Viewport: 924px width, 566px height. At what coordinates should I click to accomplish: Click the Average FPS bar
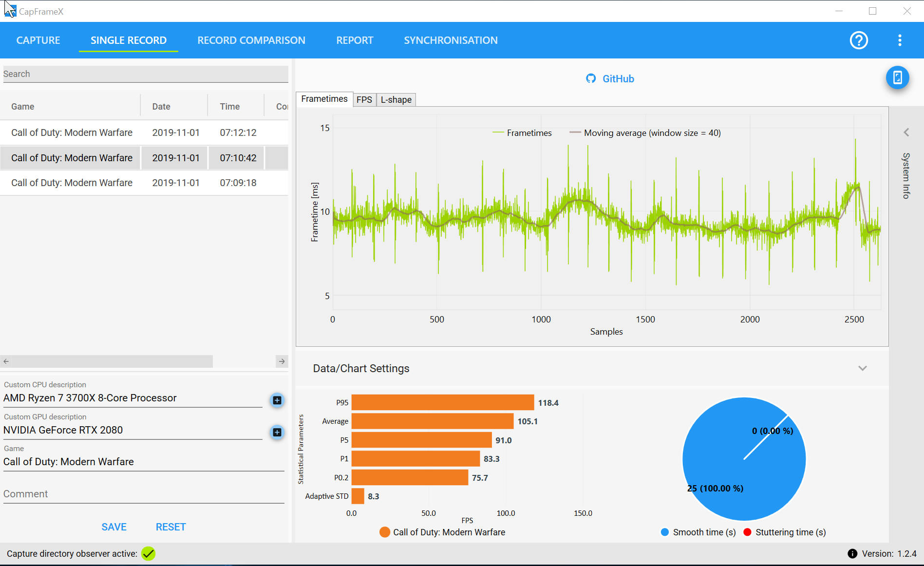point(433,421)
